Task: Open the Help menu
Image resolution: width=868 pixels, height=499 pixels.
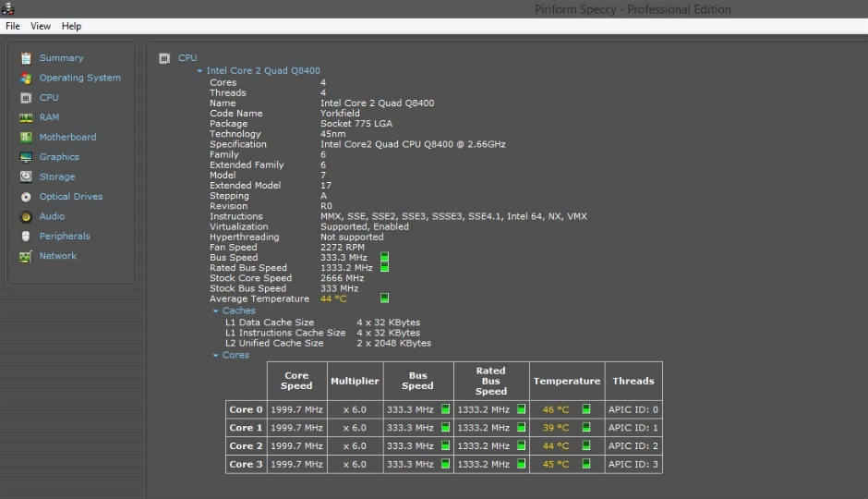Action: point(71,26)
